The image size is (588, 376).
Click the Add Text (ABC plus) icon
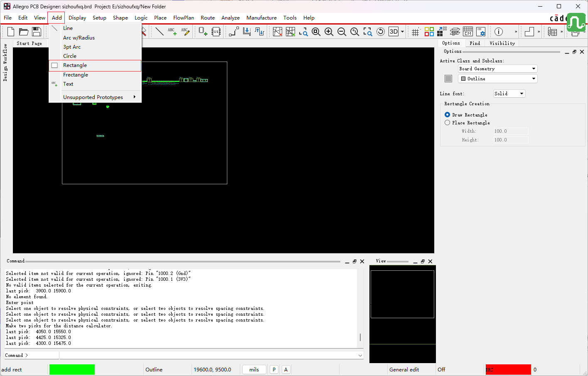pyautogui.click(x=172, y=32)
